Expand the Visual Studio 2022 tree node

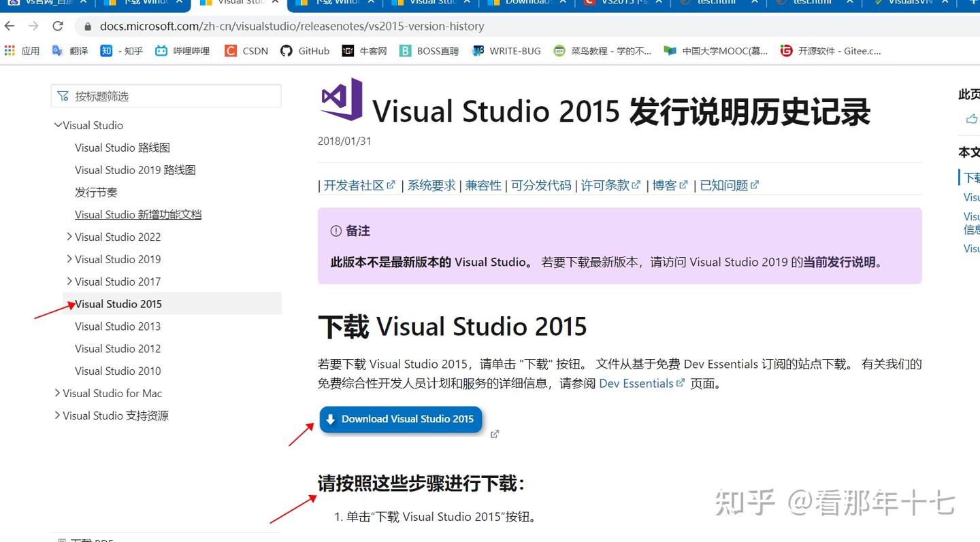[x=69, y=237]
